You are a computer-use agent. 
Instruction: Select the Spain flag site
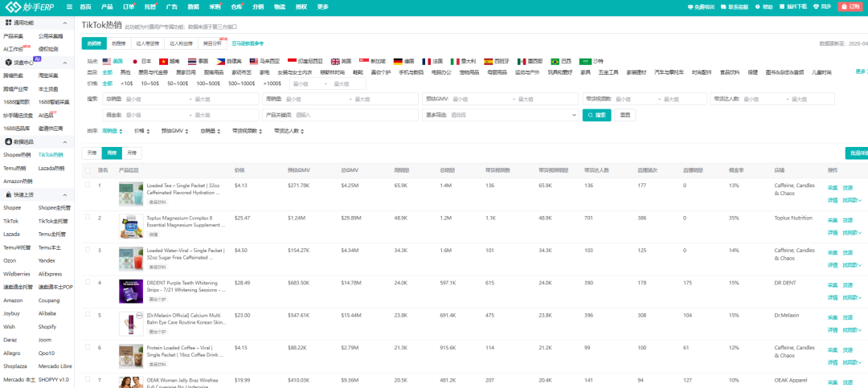[489, 61]
